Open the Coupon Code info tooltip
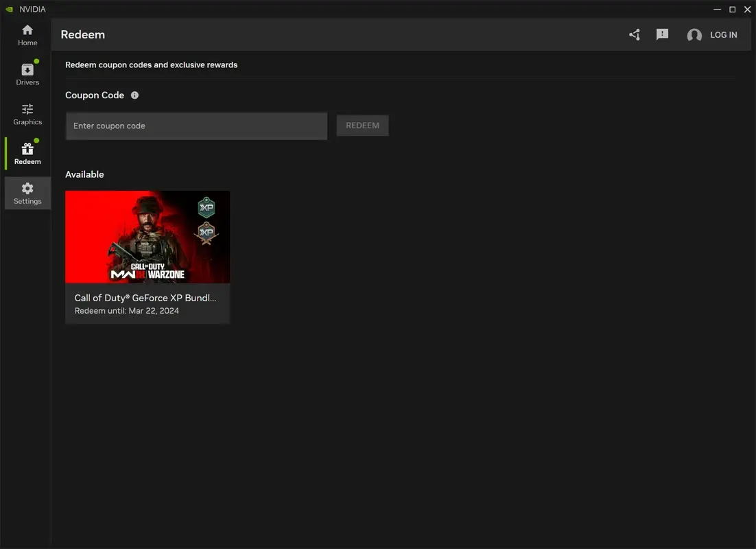Screen dimensions: 756x549 (x=134, y=95)
